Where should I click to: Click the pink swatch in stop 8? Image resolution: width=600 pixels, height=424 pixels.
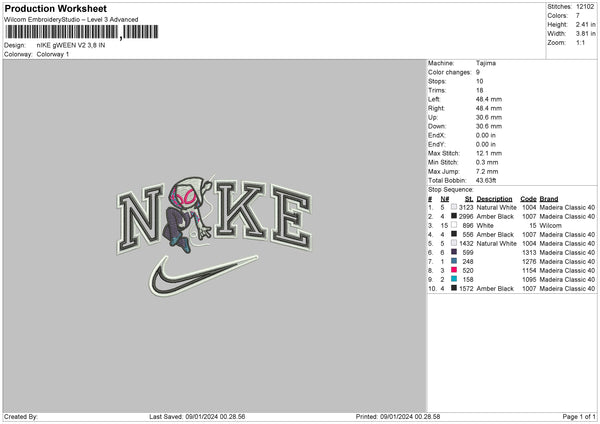pyautogui.click(x=454, y=270)
